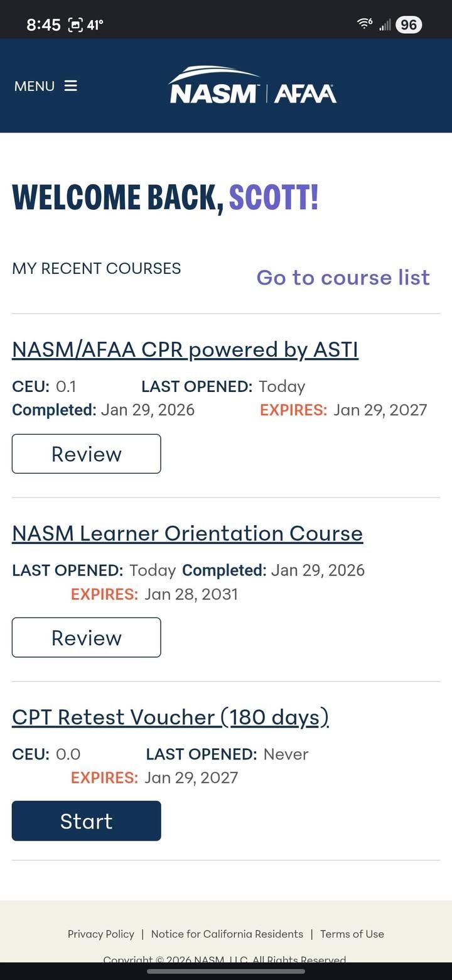Open the Privacy Policy link
The image size is (452, 980).
(101, 934)
